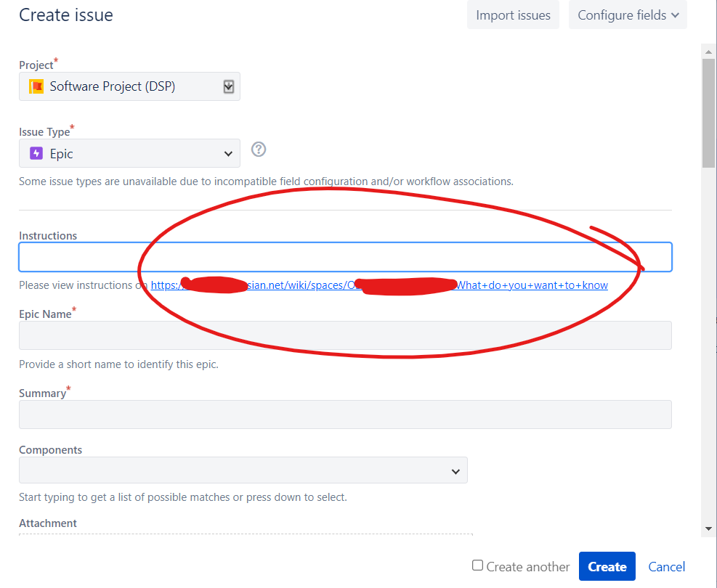Click the Attachment label
This screenshot has width=717, height=588.
point(47,523)
